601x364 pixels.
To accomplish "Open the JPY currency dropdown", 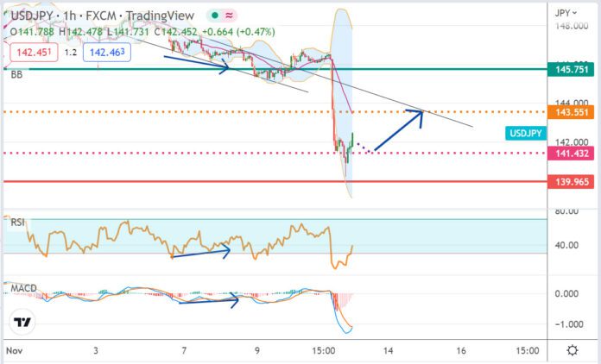I will [x=566, y=13].
